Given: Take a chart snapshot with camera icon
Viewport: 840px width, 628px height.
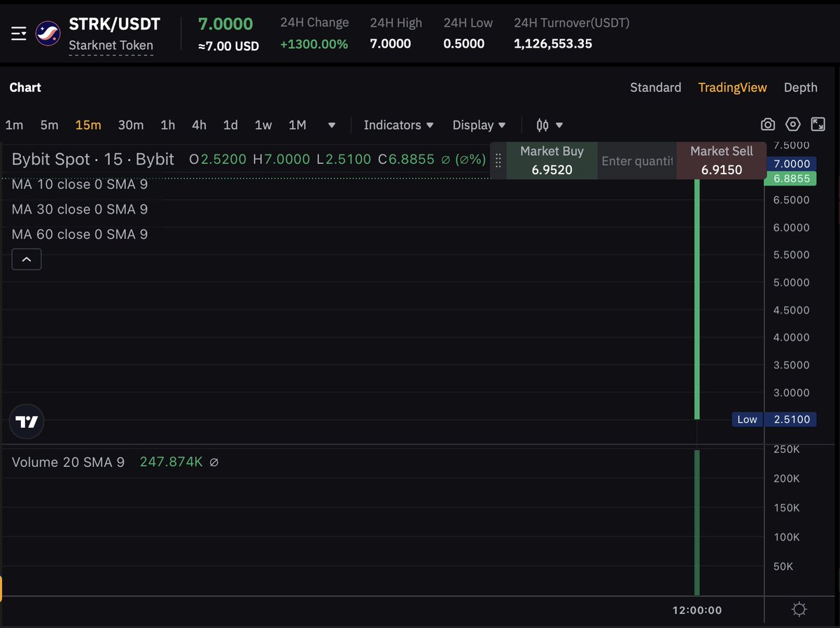Looking at the screenshot, I should (768, 125).
